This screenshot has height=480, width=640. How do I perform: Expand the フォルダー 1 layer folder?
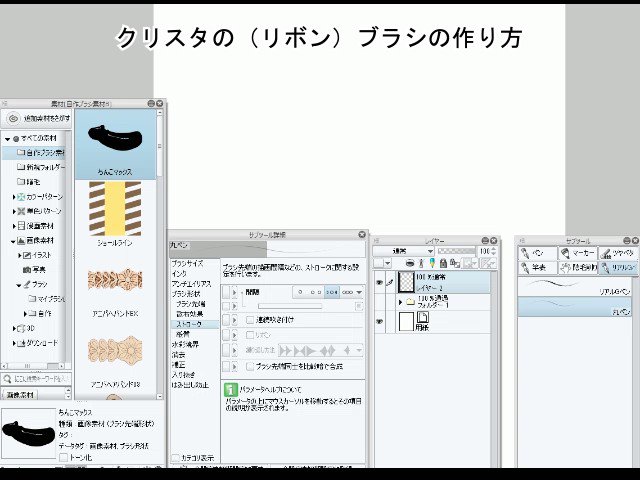point(400,302)
